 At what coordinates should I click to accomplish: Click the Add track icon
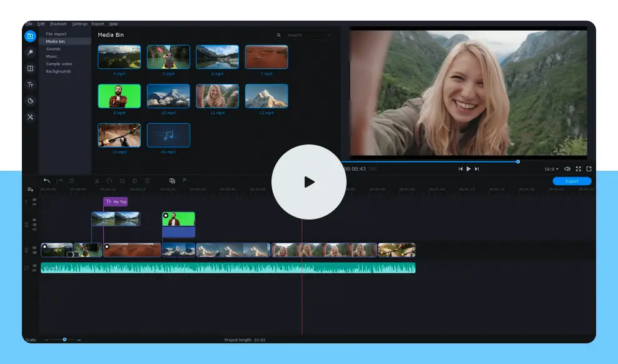tap(31, 190)
